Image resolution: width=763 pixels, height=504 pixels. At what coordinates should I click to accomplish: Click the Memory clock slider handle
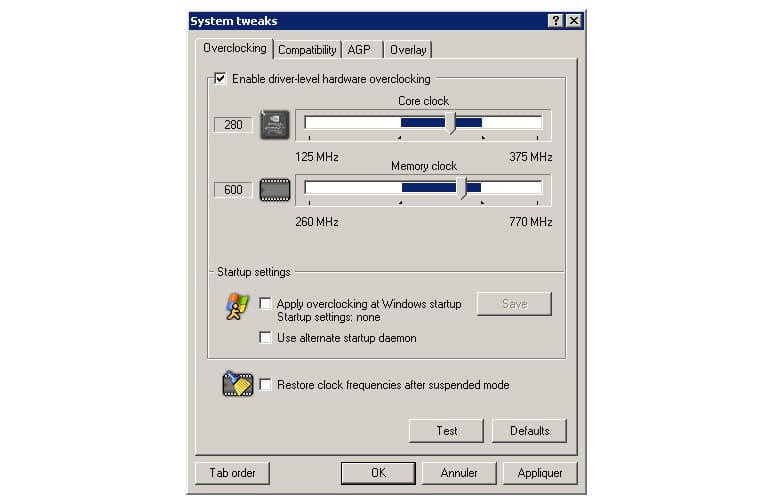click(x=461, y=188)
